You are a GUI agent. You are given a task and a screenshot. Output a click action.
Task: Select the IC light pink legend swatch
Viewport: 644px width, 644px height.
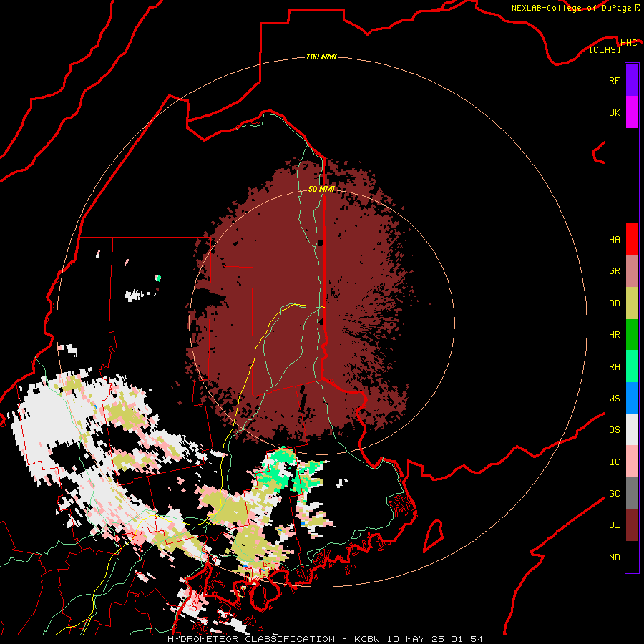(x=632, y=462)
